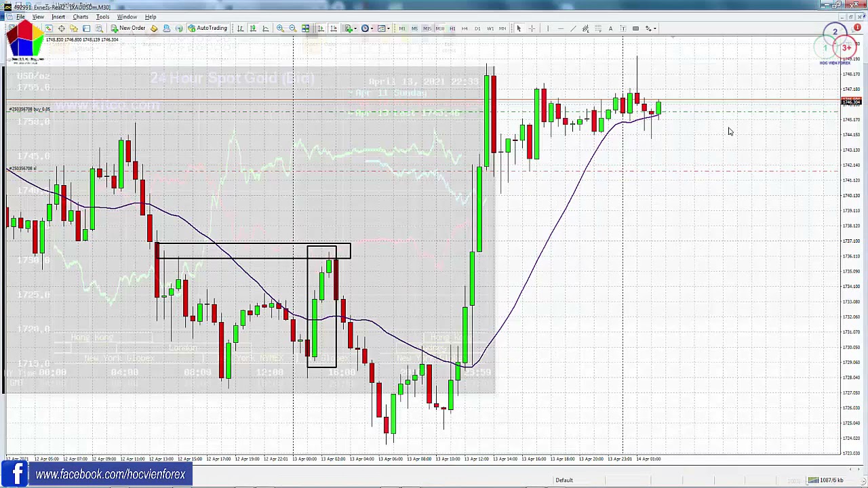Select the H4 timeframe
This screenshot has width=868, height=488.
465,28
